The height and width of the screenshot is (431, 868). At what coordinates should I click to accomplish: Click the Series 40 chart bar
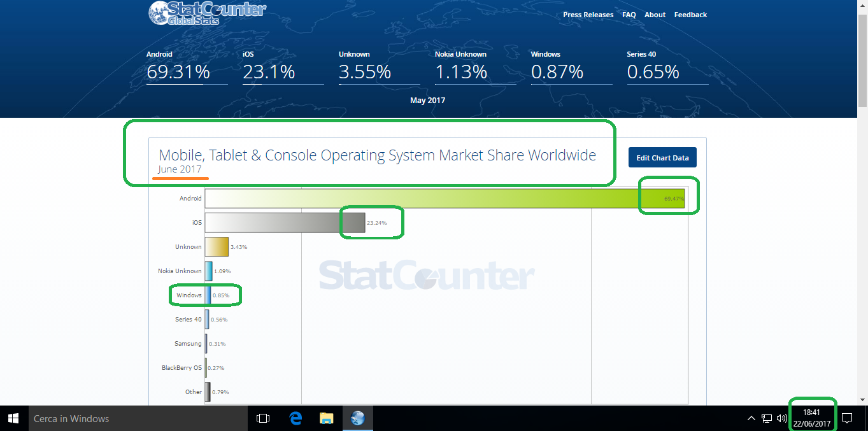click(207, 320)
